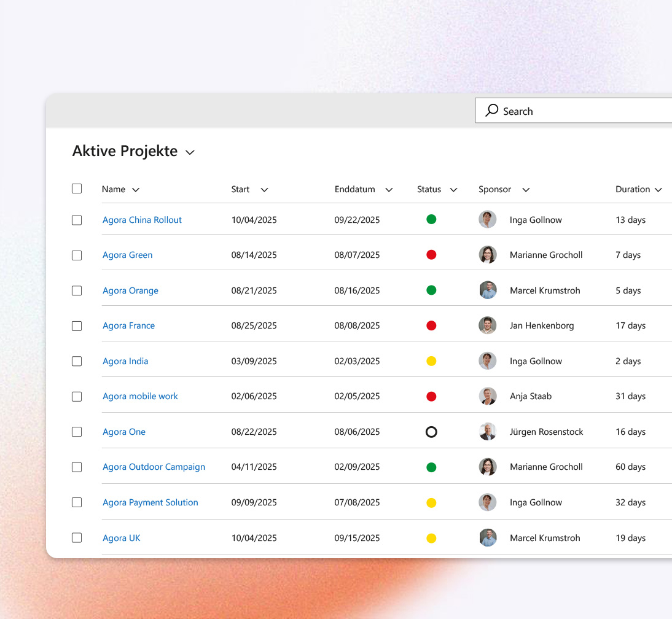
Task: Open the Agora Orange project link
Action: [130, 290]
